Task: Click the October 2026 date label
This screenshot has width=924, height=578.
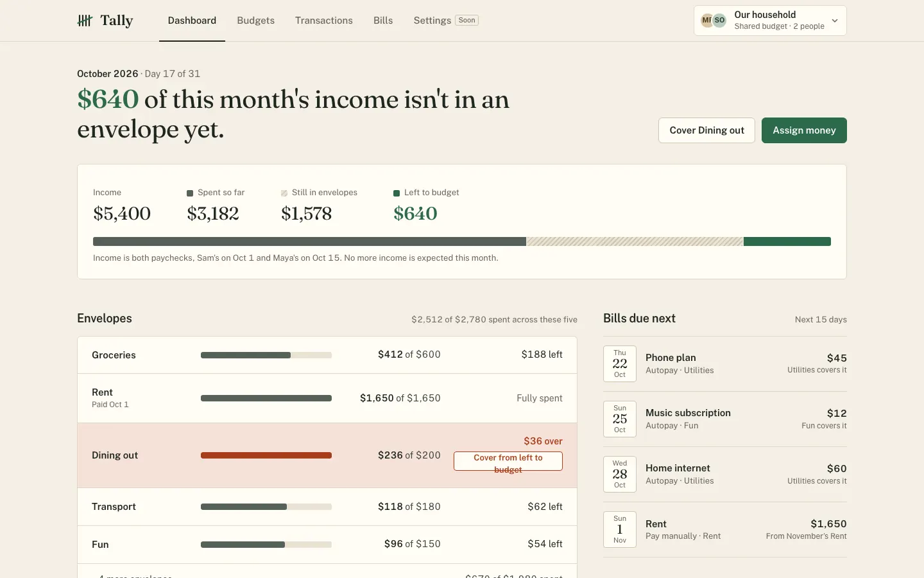Action: coord(108,74)
